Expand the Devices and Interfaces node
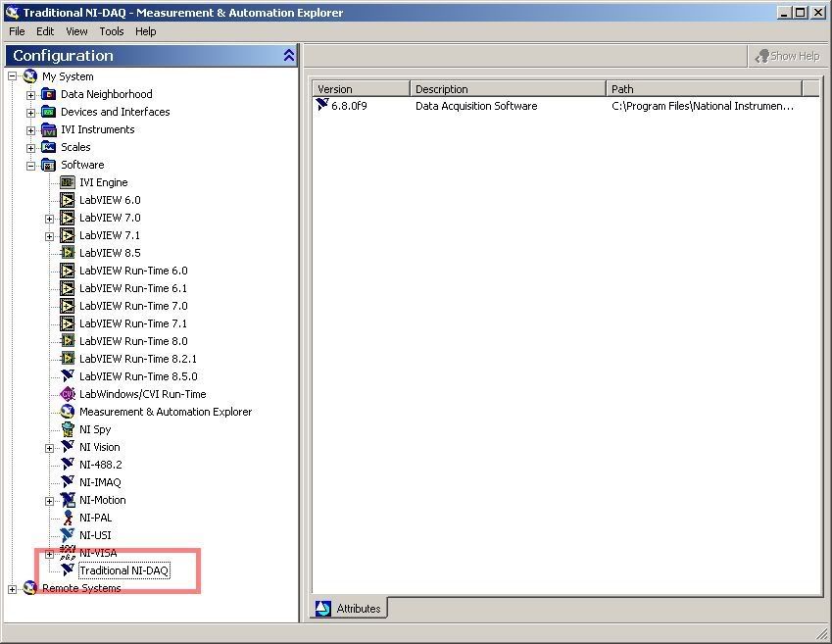 [x=30, y=113]
